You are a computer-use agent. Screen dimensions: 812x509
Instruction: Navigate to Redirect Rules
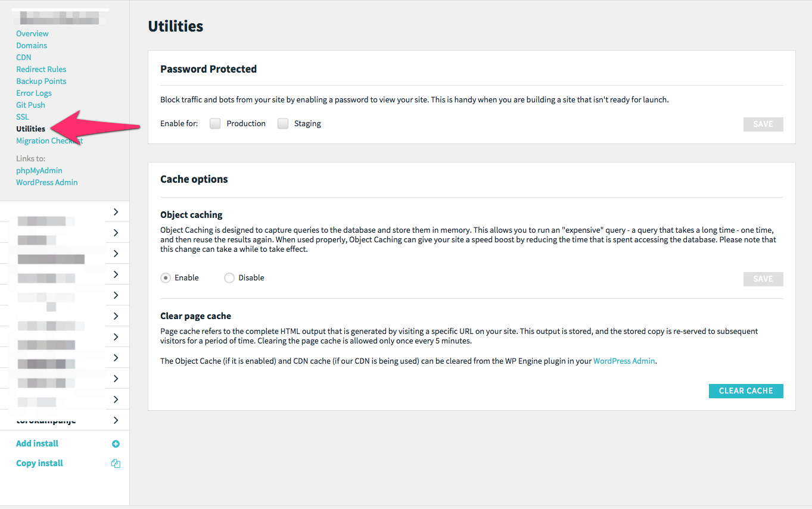coord(41,70)
